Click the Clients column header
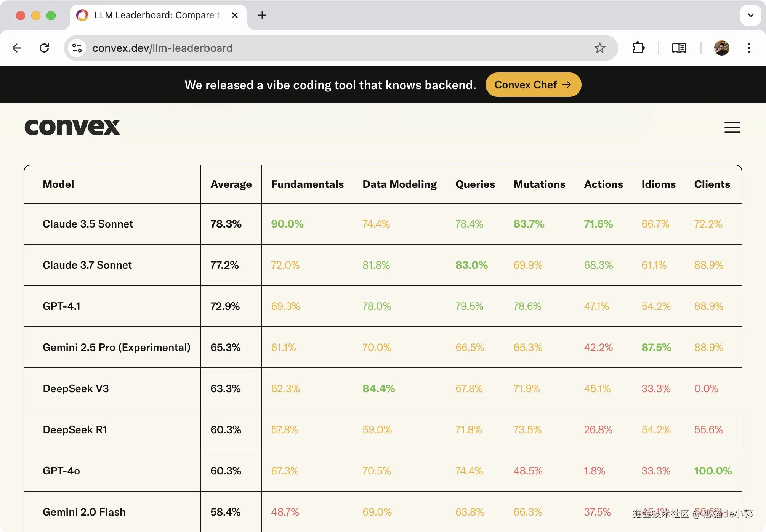766x532 pixels. click(712, 184)
